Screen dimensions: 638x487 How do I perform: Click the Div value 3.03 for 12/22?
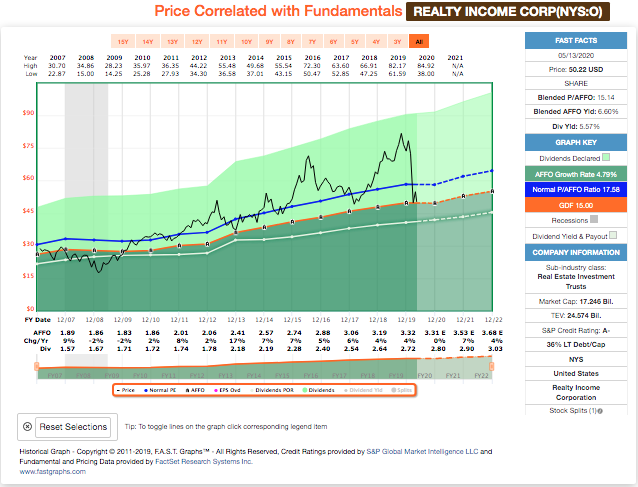pyautogui.click(x=495, y=349)
